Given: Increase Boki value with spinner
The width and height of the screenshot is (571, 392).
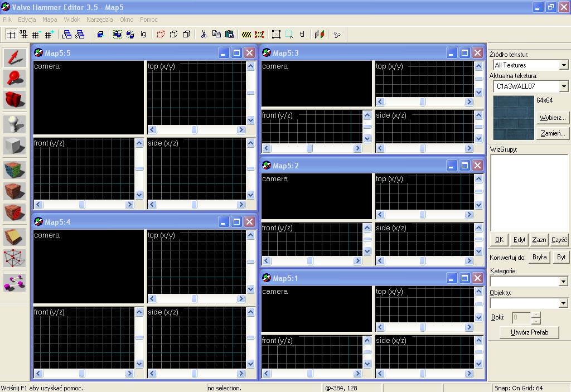Looking at the screenshot, I should point(536,315).
